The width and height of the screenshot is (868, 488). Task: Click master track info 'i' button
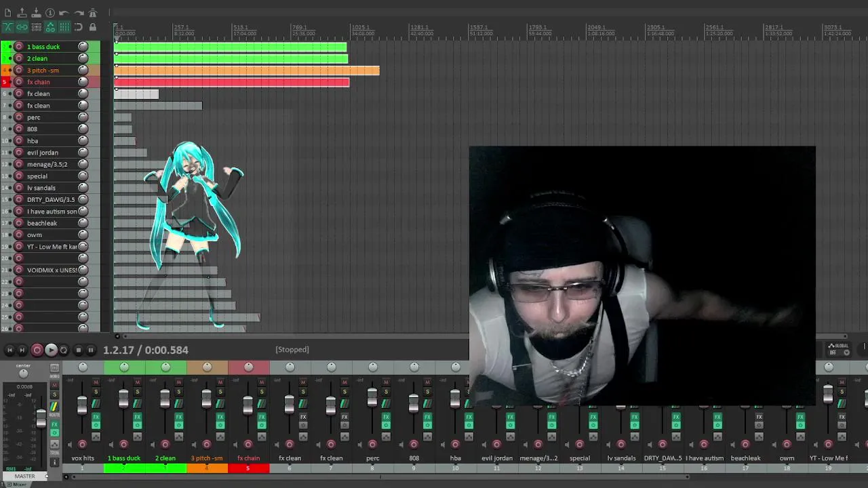click(x=54, y=462)
